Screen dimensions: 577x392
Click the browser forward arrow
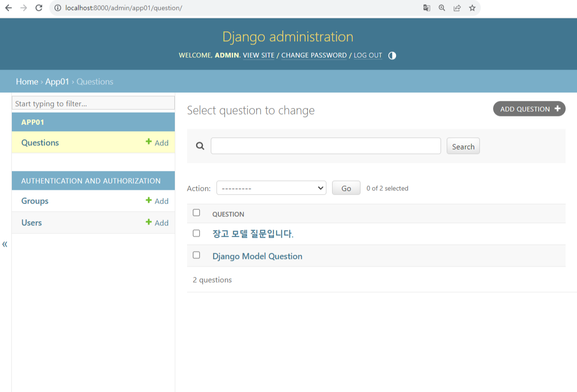tap(24, 8)
